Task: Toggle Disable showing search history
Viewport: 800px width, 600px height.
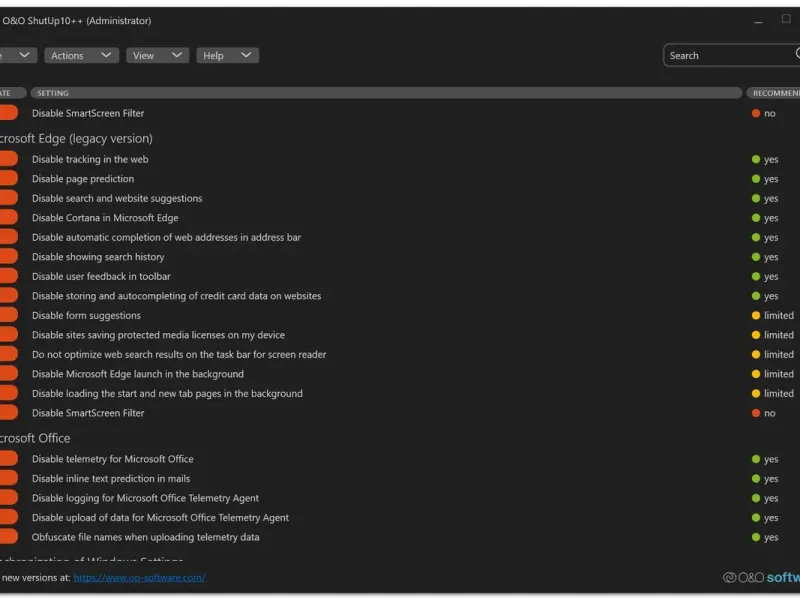Action: pos(8,257)
